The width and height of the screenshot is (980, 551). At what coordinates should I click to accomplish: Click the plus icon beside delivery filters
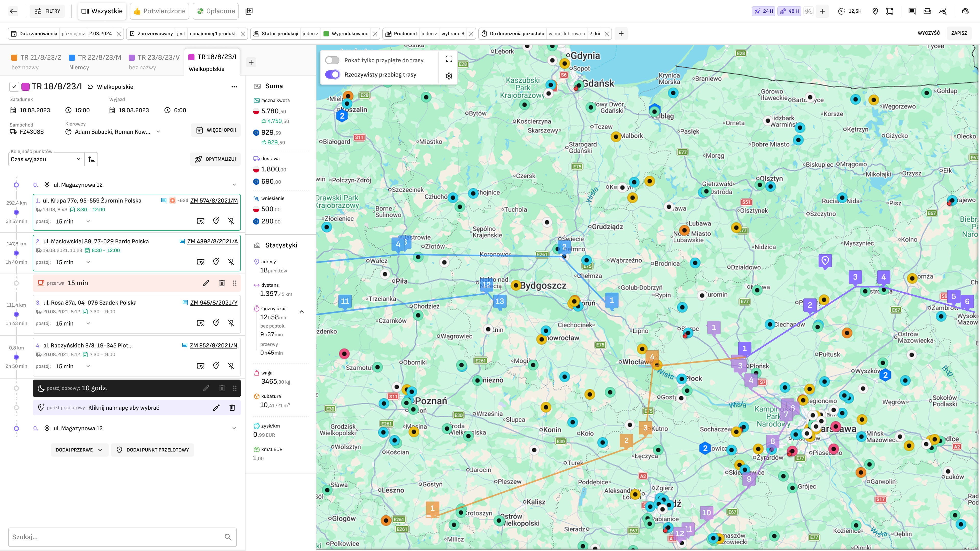(x=822, y=11)
